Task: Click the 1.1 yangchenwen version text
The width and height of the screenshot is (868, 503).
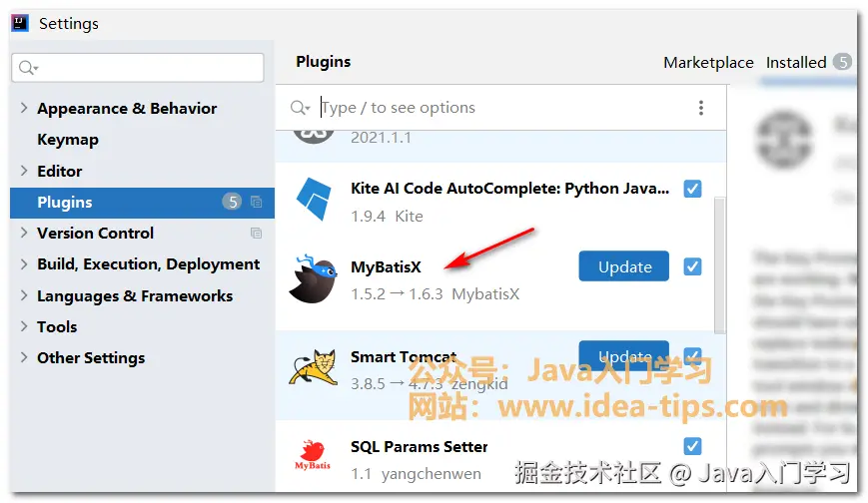Action: pyautogui.click(x=416, y=474)
